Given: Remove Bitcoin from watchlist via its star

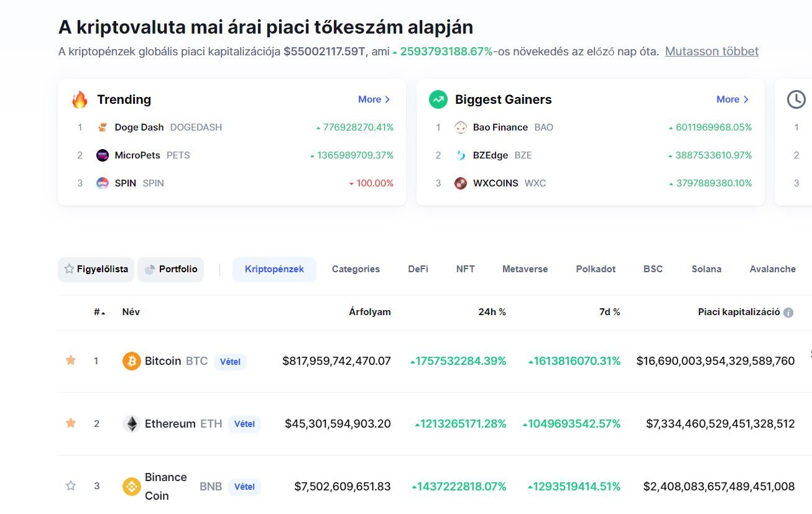Looking at the screenshot, I should (x=71, y=360).
